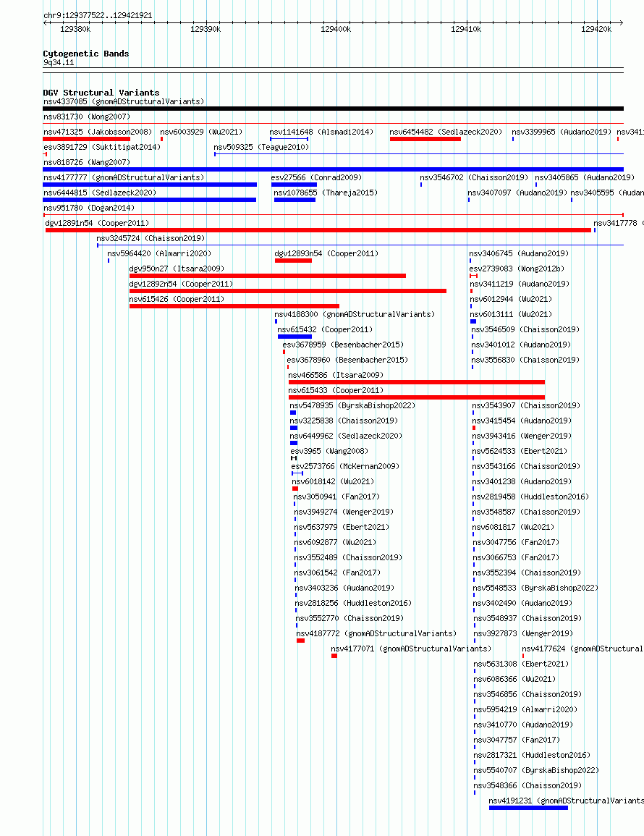
Task: Select the black nsv4337085 variant bar
Action: coord(333,109)
